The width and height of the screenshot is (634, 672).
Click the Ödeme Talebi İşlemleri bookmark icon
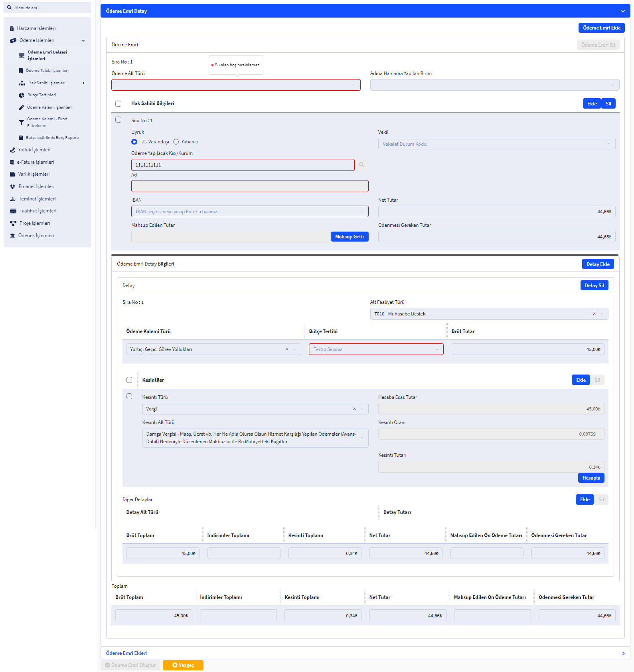(21, 71)
